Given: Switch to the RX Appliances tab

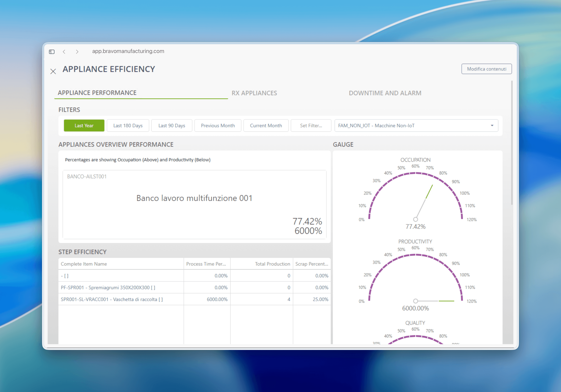Looking at the screenshot, I should [254, 93].
